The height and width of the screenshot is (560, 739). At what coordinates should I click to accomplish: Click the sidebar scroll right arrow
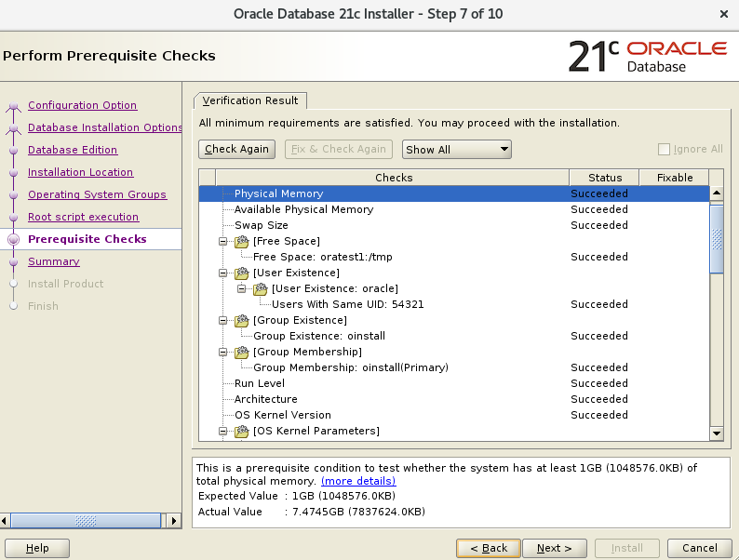tap(174, 521)
